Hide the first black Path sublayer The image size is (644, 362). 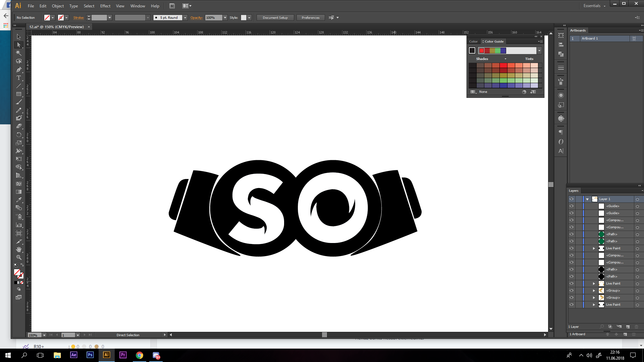point(572,269)
